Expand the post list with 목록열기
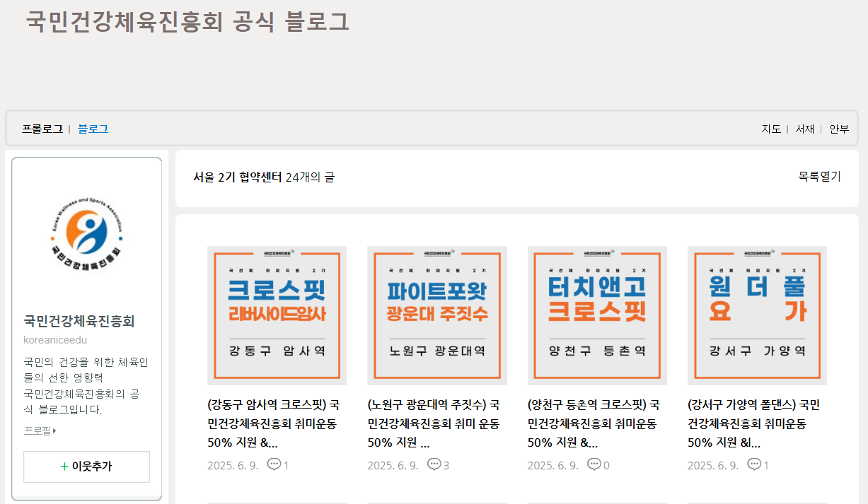This screenshot has width=868, height=504. tap(820, 177)
